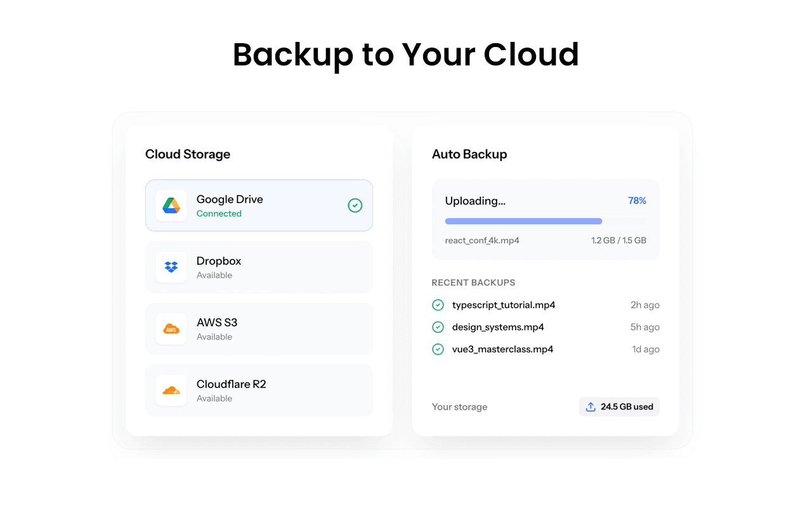812x508 pixels.
Task: Click the Cloud Storage panel heading
Action: coord(188,154)
